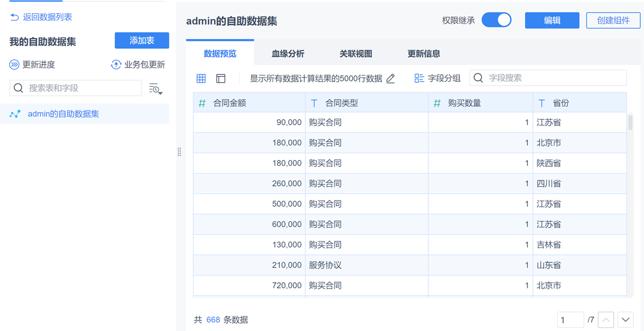644x331 pixels.
Task: Toggle the 权限继承 switch
Action: coord(496,20)
